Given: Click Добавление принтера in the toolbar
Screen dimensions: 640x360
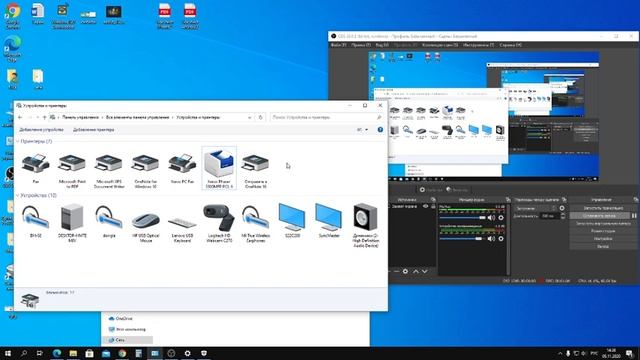Looking at the screenshot, I should tap(93, 130).
